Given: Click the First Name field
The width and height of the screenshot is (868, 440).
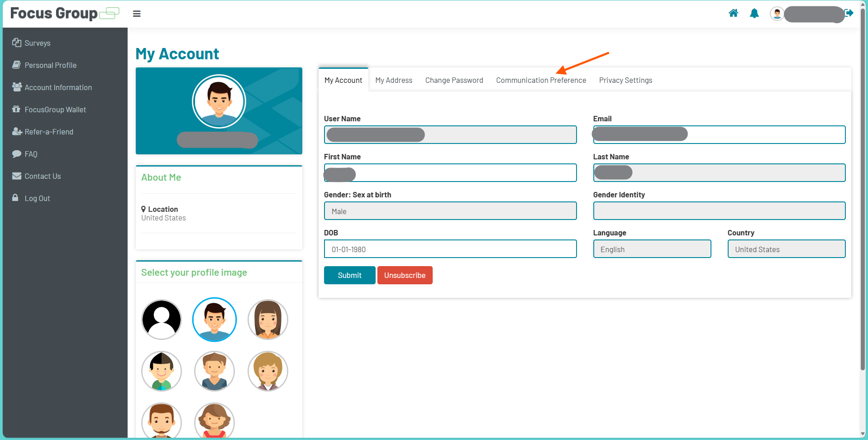Looking at the screenshot, I should click(450, 172).
